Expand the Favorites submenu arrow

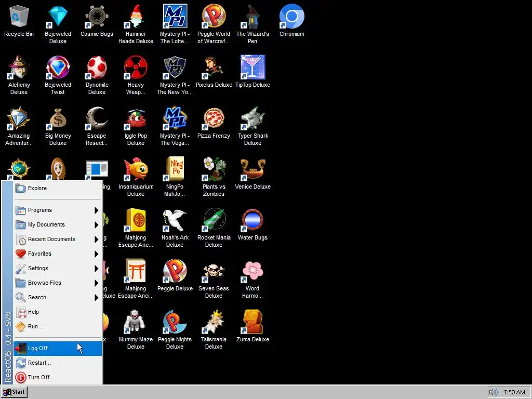(96, 254)
